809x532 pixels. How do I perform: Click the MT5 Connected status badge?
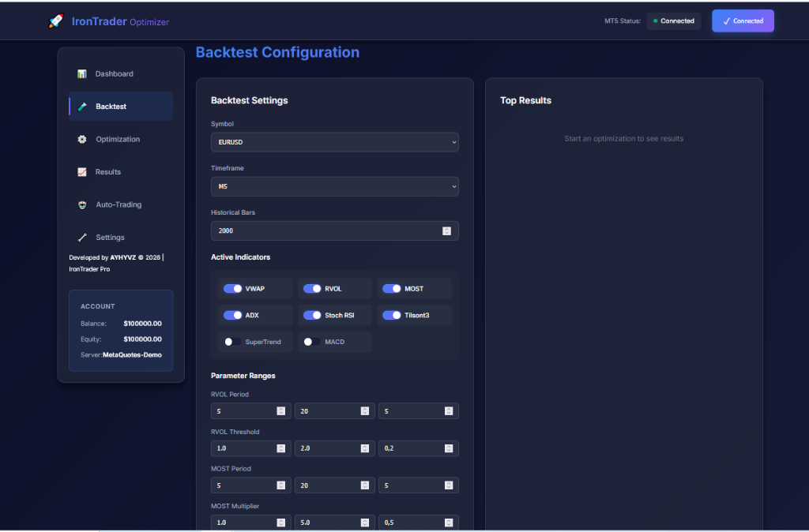click(673, 21)
